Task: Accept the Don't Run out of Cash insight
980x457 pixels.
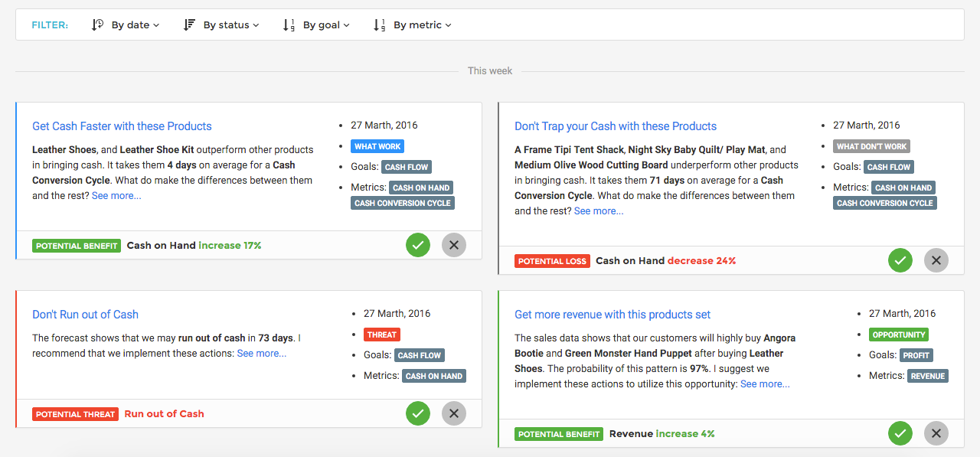Action: (418, 413)
